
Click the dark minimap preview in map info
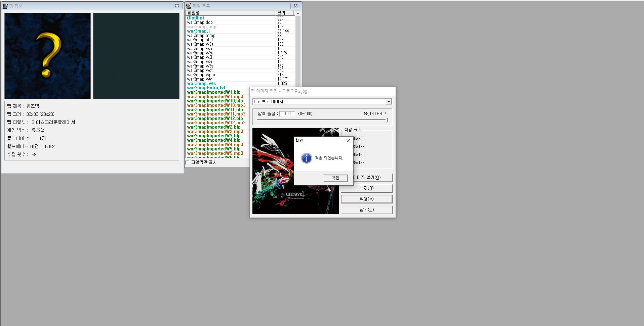(x=136, y=56)
